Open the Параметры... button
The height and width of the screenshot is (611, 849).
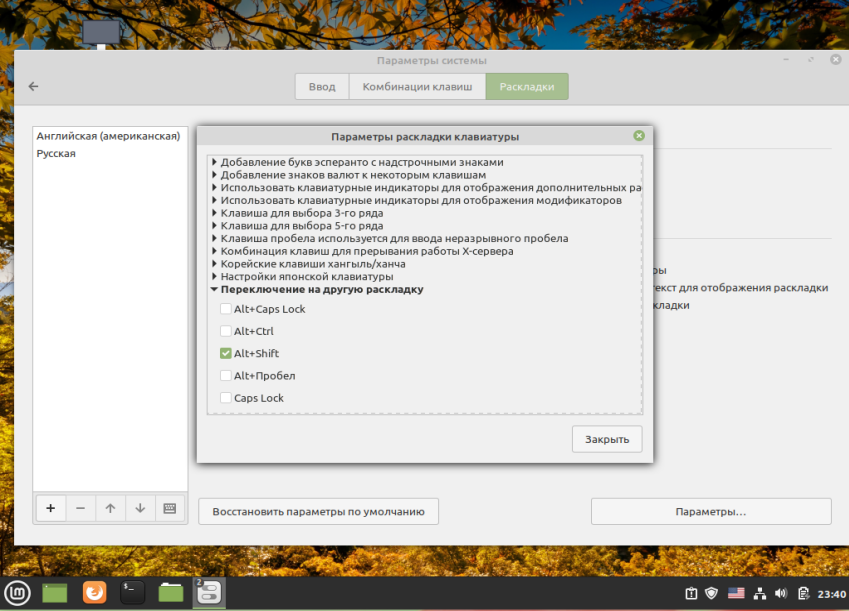[x=711, y=511]
